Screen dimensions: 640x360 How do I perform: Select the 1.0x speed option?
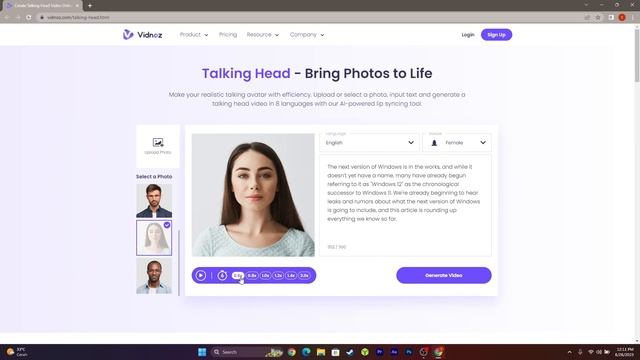(x=265, y=276)
